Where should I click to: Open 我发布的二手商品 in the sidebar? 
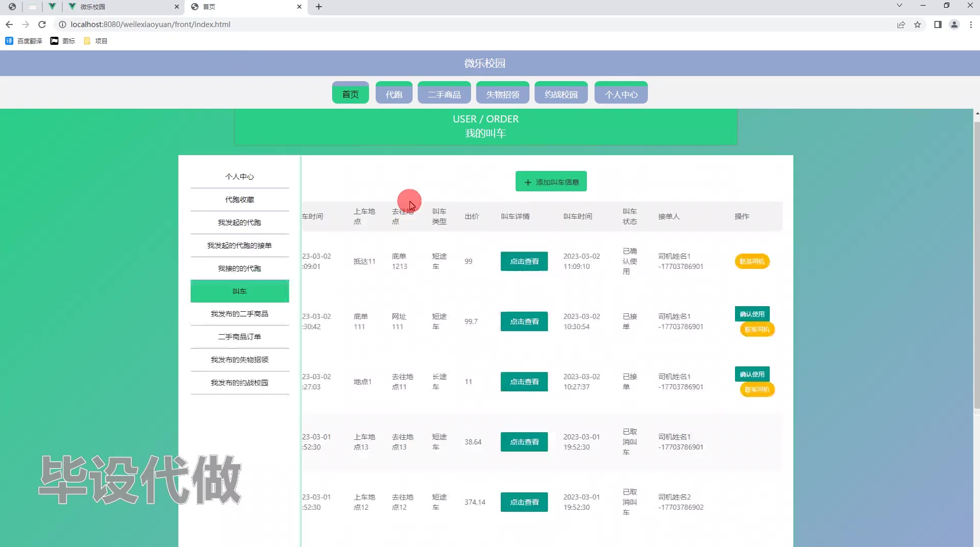[239, 314]
